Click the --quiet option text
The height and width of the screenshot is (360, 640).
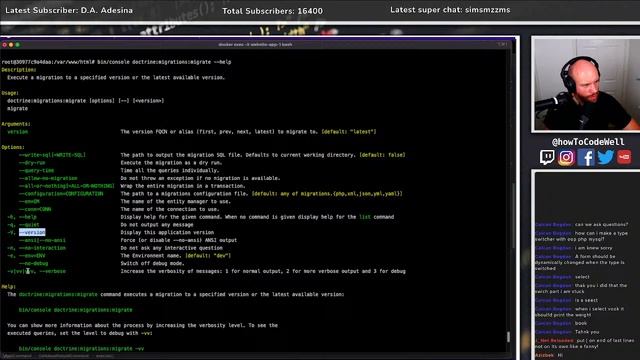click(x=29, y=225)
